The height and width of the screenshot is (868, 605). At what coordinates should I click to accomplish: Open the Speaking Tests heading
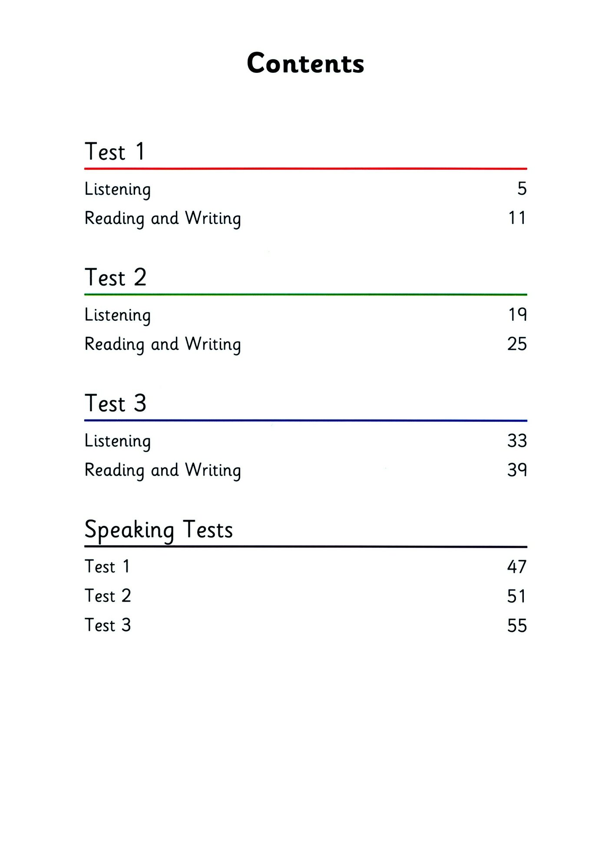[159, 529]
